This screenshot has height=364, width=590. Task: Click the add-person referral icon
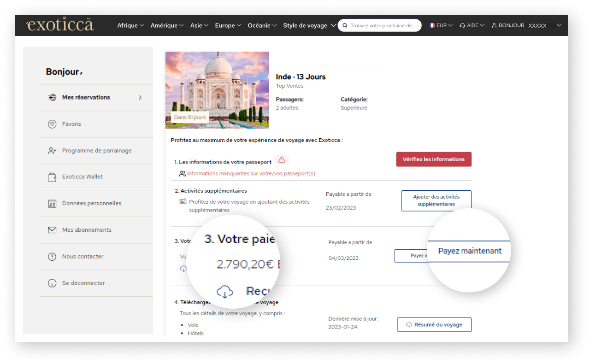pos(52,150)
